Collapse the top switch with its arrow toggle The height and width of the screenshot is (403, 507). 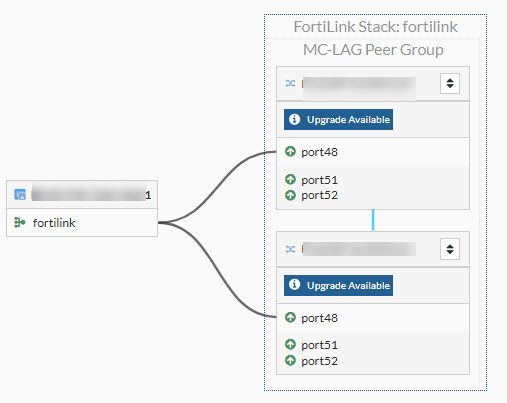[450, 83]
